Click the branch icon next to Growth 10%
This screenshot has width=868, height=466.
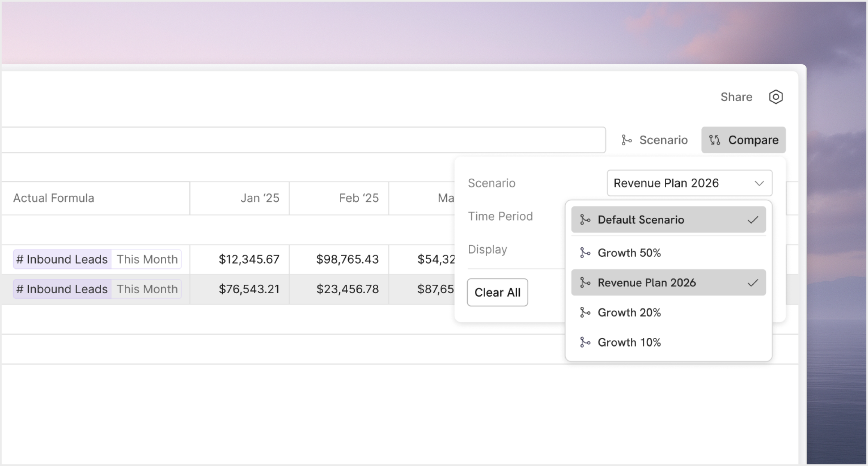585,342
